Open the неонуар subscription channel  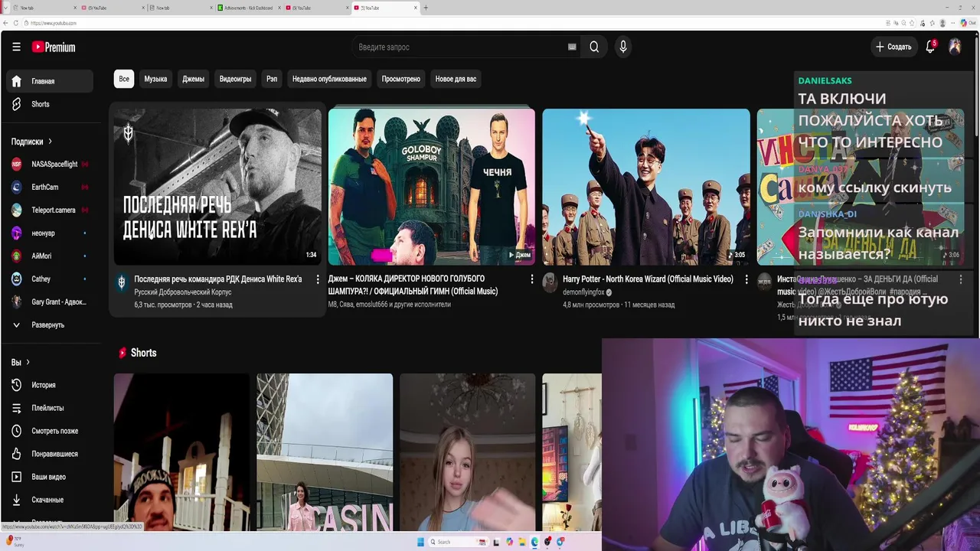click(x=50, y=233)
